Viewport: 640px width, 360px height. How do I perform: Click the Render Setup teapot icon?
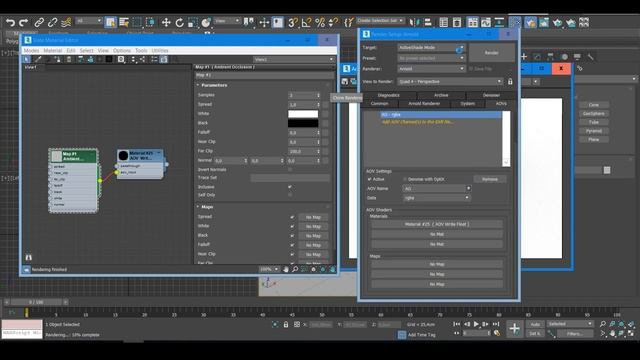tap(531, 22)
